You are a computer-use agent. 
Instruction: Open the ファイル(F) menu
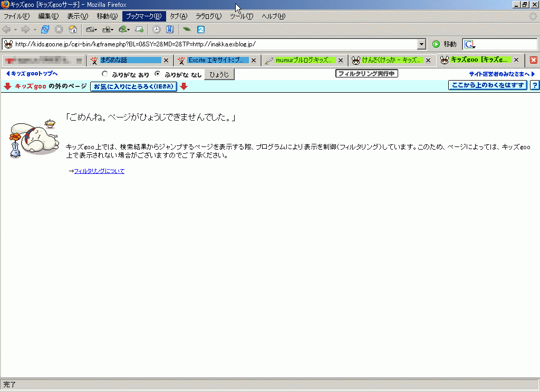tap(16, 16)
